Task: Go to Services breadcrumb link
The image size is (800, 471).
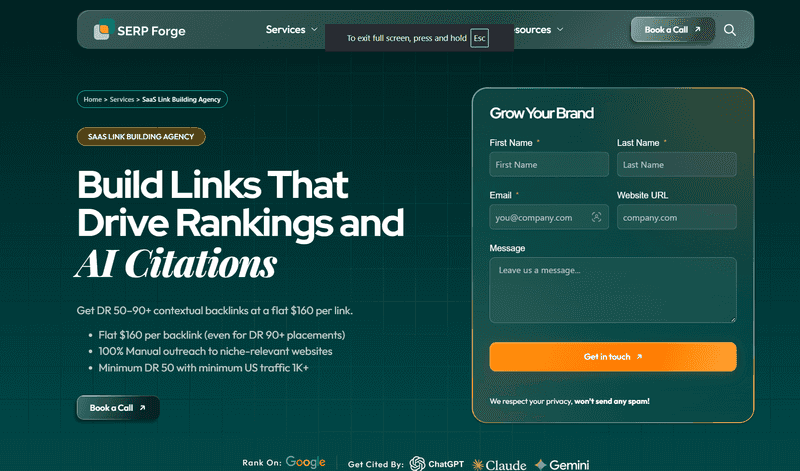Action: click(121, 100)
